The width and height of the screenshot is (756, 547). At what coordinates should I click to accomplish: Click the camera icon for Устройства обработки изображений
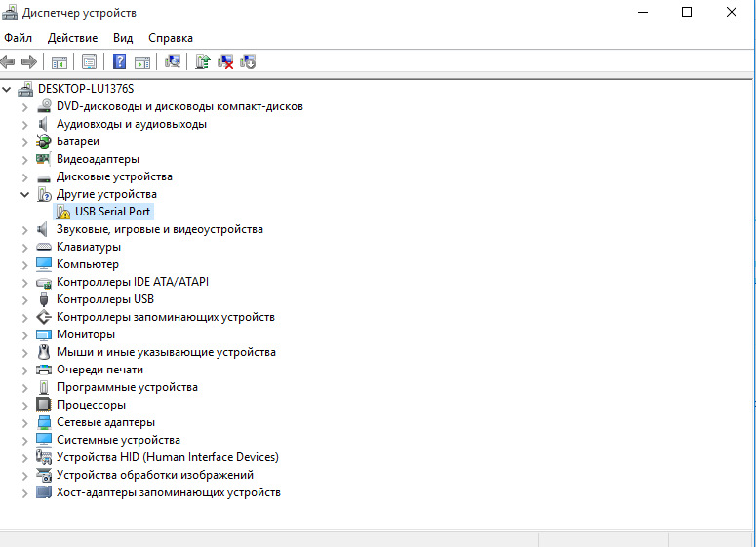tap(44, 475)
